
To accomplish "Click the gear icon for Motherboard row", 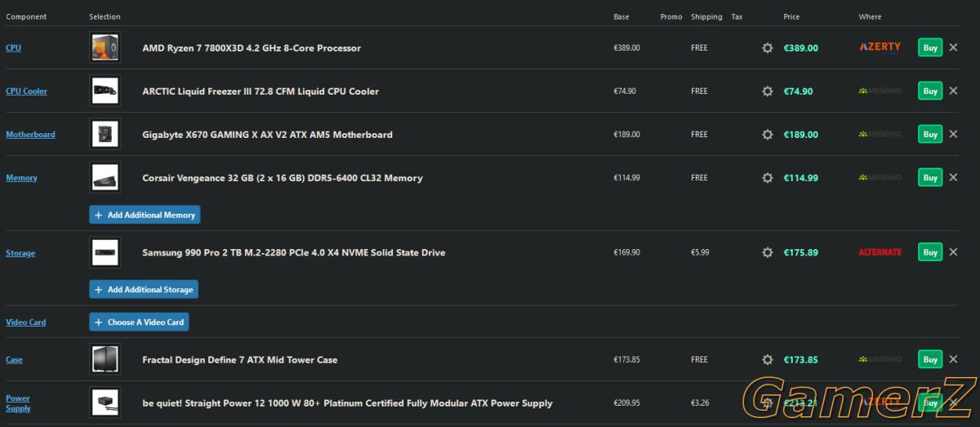I will click(767, 135).
